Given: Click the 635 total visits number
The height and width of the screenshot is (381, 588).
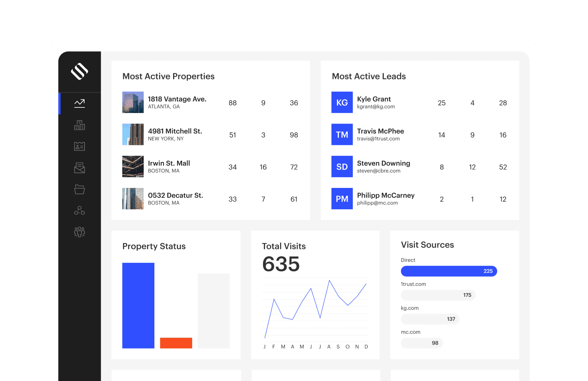Looking at the screenshot, I should click(x=281, y=264).
